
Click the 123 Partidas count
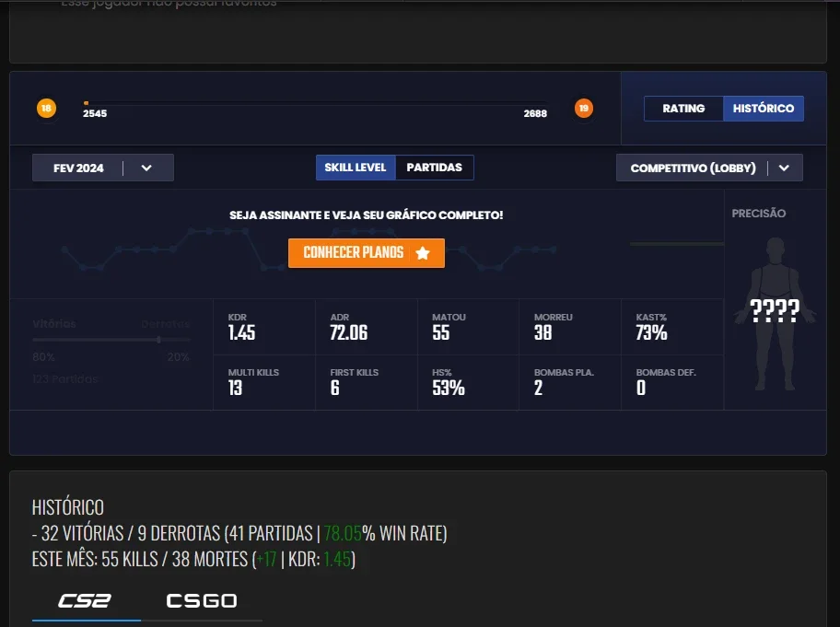click(x=65, y=379)
